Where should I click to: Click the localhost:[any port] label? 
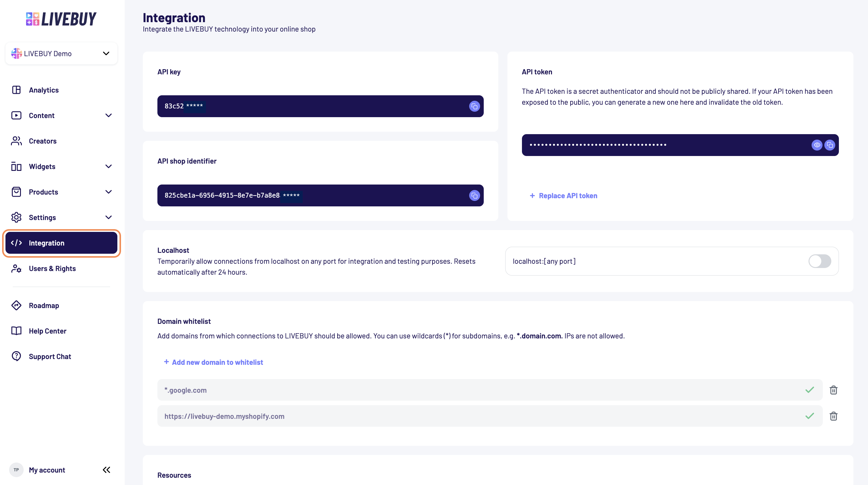coord(544,261)
